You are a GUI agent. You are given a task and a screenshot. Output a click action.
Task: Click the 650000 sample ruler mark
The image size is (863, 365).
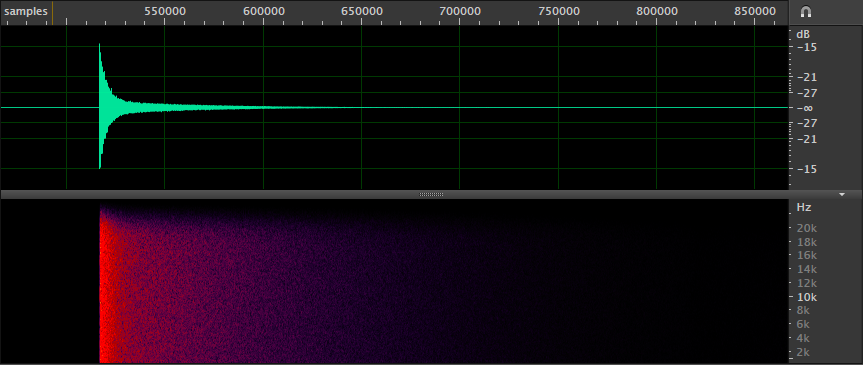(362, 11)
